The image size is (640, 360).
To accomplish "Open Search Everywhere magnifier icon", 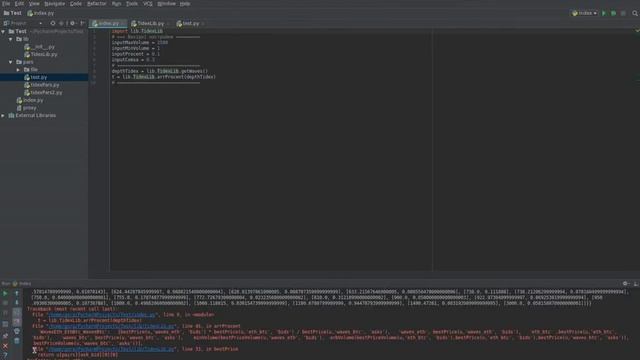I will coord(635,13).
